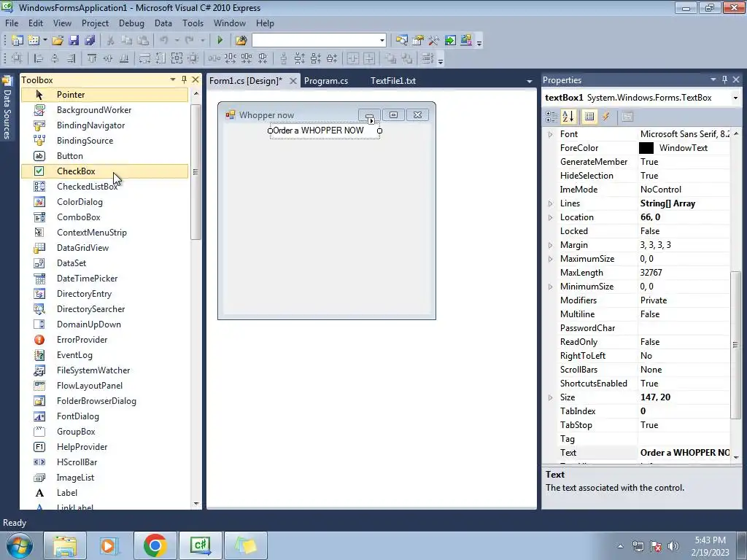Click the Make Same Width layout icon
747x560 pixels.
click(x=144, y=58)
